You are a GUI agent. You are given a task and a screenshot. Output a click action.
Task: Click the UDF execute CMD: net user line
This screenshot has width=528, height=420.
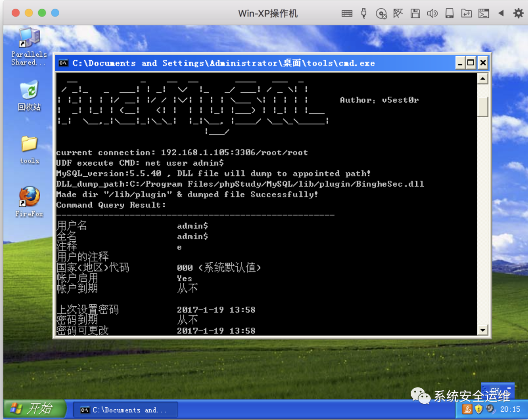pyautogui.click(x=140, y=163)
